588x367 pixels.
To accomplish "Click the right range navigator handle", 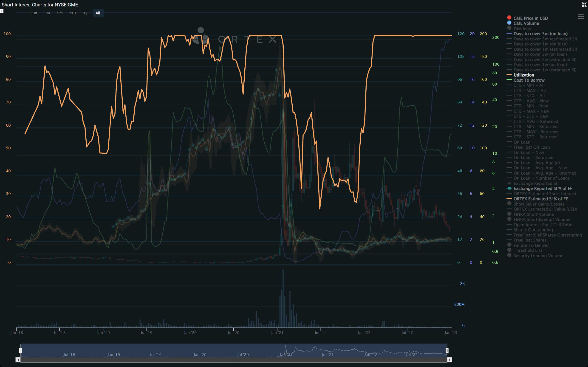I will click(447, 350).
